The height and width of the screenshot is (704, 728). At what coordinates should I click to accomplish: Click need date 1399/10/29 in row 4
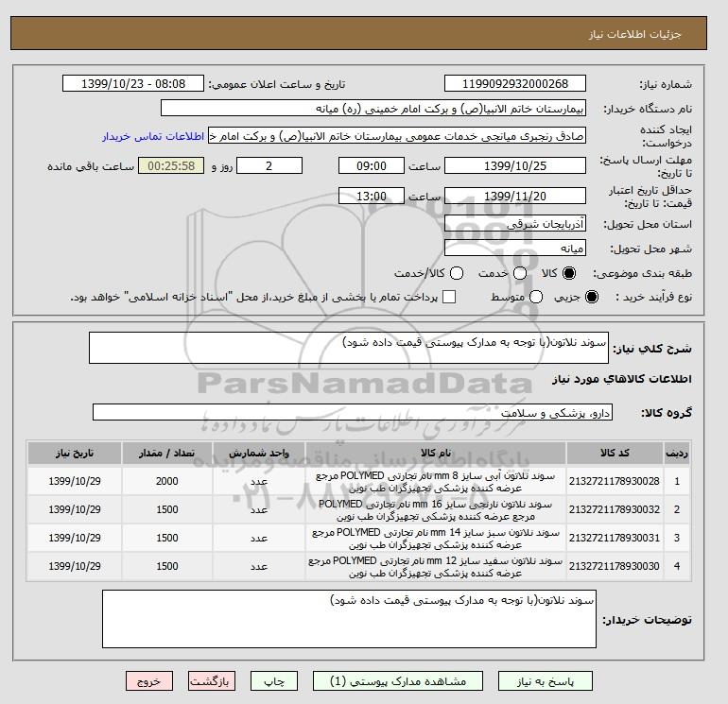tap(75, 566)
